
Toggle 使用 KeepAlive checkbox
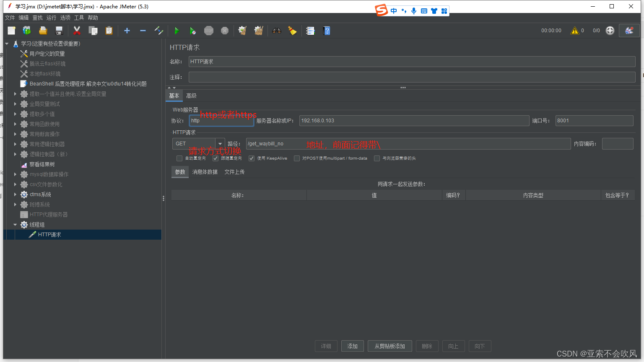click(x=252, y=158)
